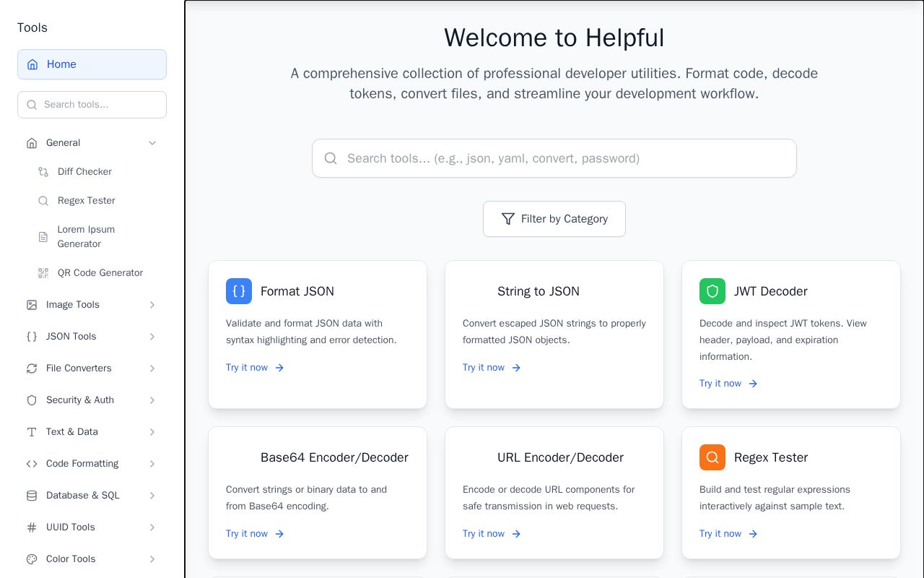Expand the Database & SQL section chevron
This screenshot has height=578, width=924.
click(x=152, y=496)
